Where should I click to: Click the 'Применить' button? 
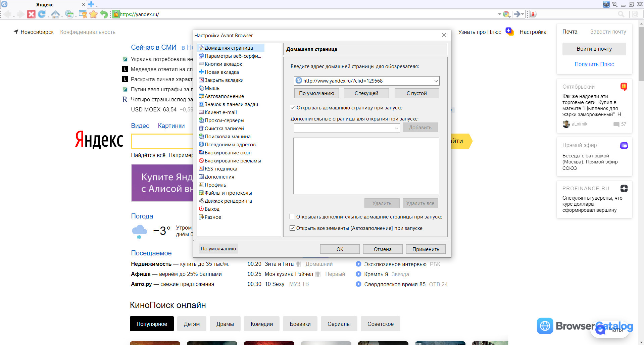click(x=426, y=249)
